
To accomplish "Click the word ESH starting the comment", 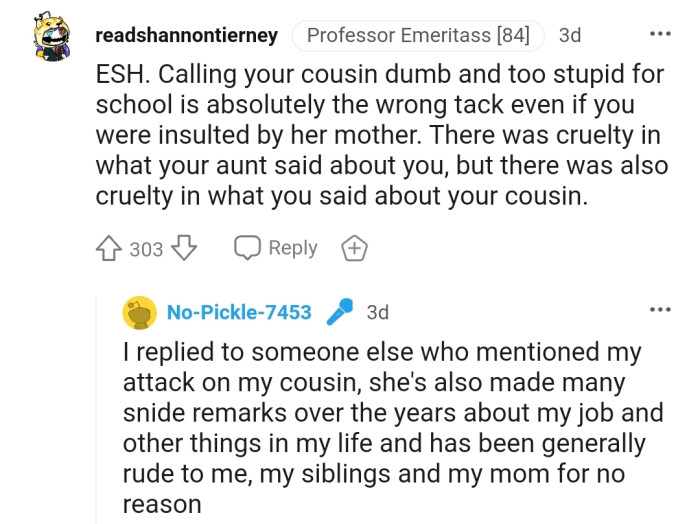I will click(120, 76).
